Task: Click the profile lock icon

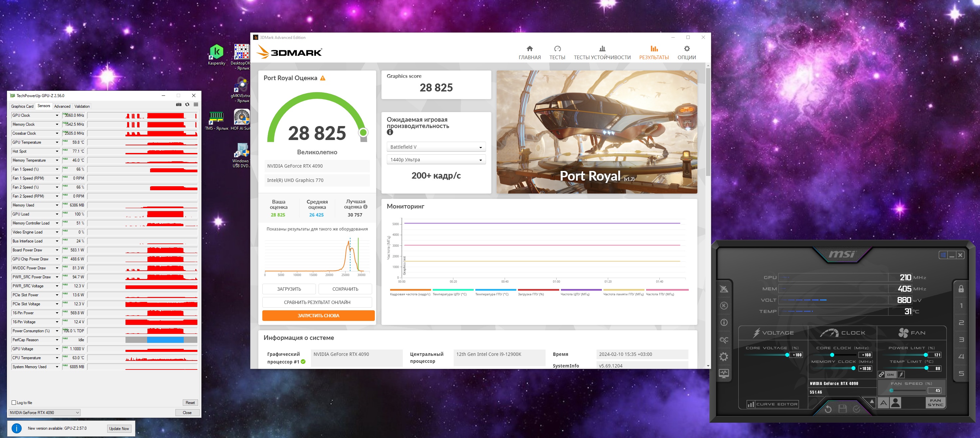Action: [x=961, y=289]
